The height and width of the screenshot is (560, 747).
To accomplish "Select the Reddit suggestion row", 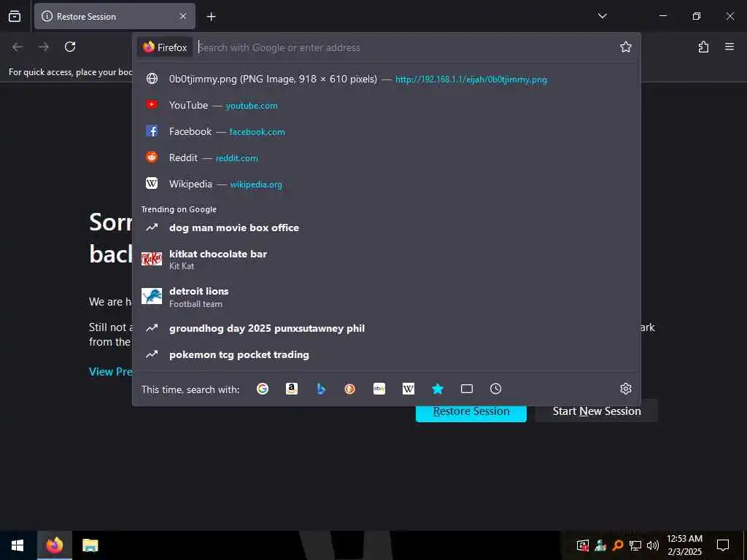I will point(387,157).
